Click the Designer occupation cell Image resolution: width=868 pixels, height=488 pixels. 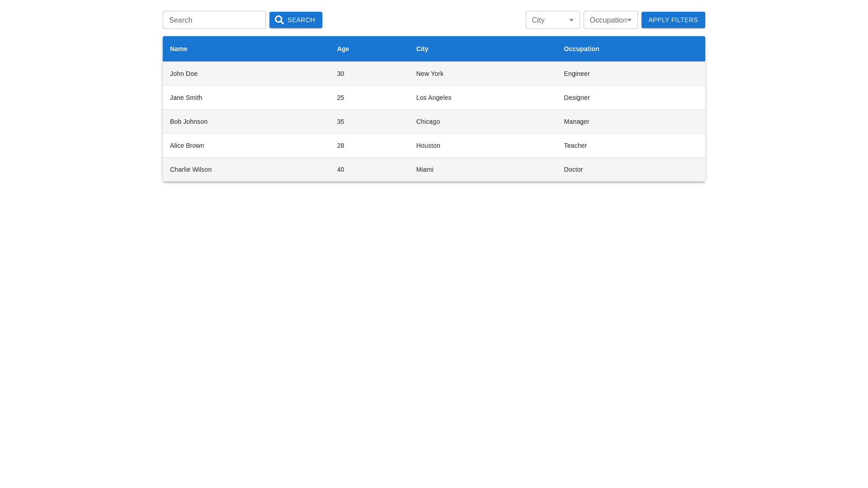point(576,98)
